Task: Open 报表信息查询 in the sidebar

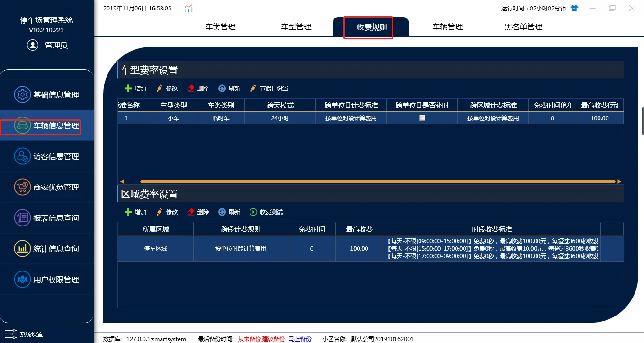Action: pos(46,218)
